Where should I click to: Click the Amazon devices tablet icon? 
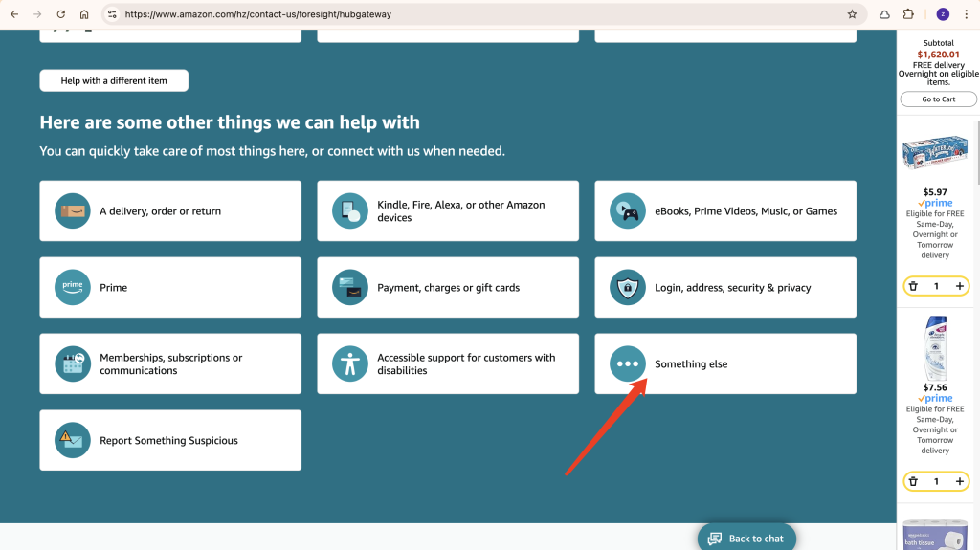(x=350, y=211)
